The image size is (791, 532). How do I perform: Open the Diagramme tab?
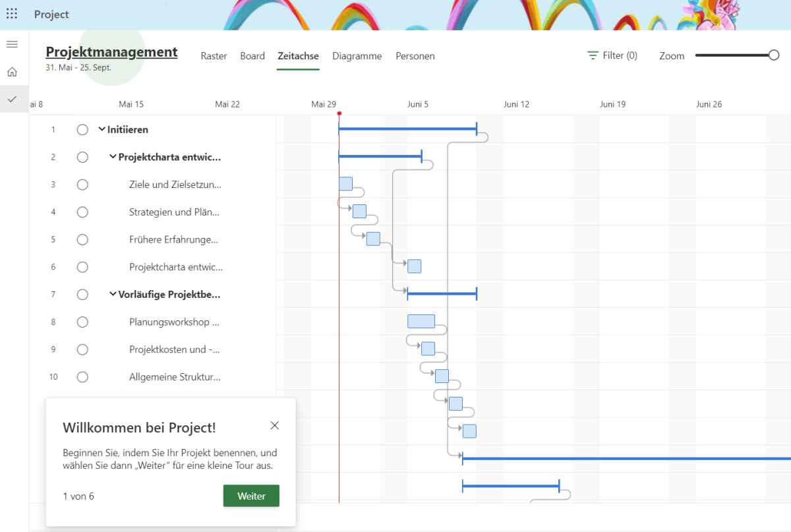tap(357, 56)
